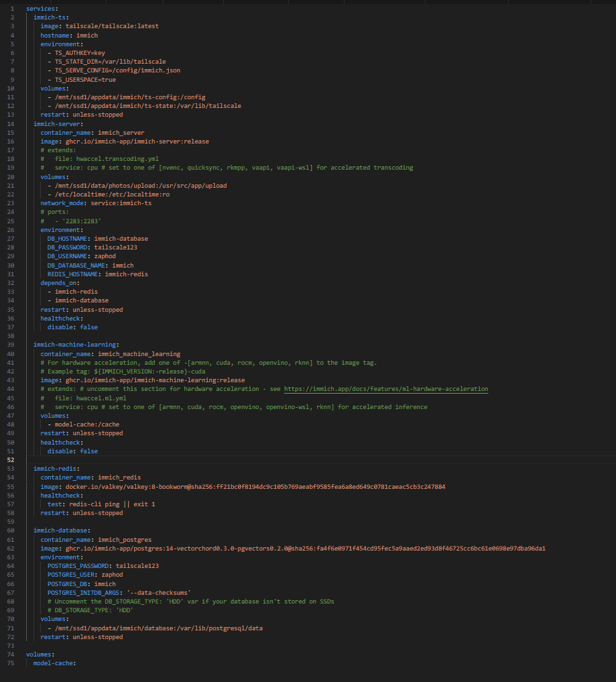Image resolution: width=616 pixels, height=682 pixels.
Task: Click 'disable: false' on line 37
Action: point(72,327)
